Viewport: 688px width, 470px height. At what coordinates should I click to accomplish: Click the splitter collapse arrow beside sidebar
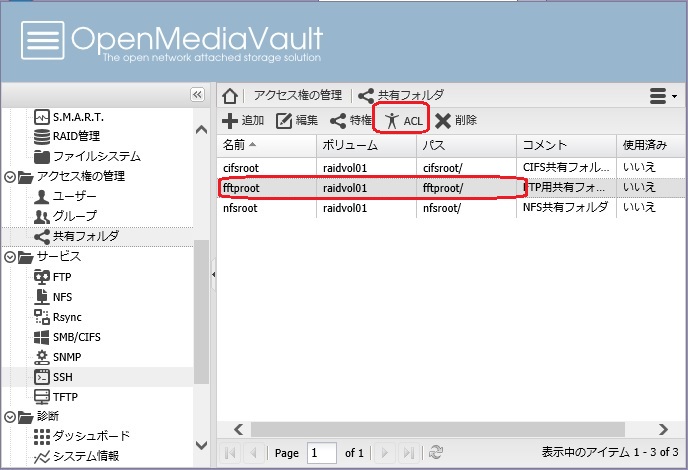coord(213,275)
